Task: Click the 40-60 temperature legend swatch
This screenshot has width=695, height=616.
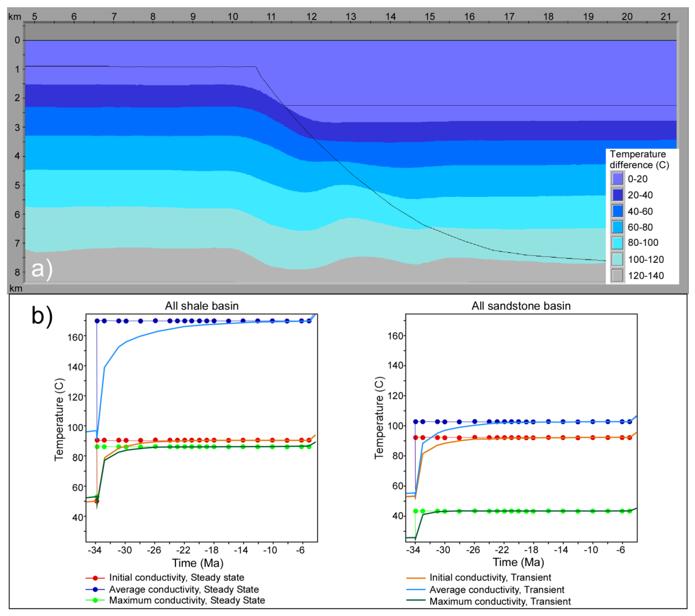Action: 617,211
